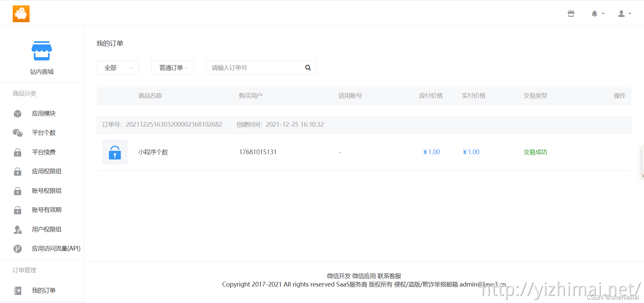Click the lock icon beside 平台续费

click(x=18, y=152)
